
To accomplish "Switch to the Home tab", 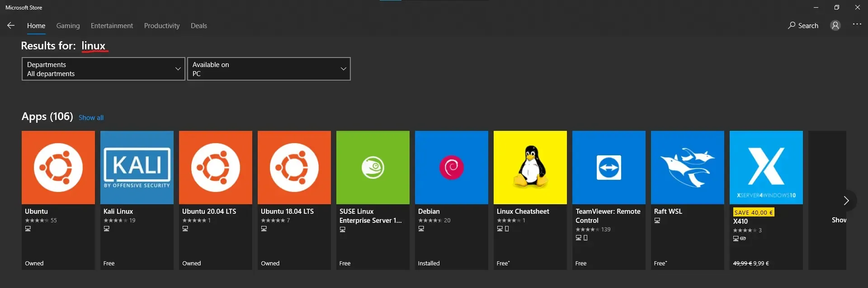I will click(36, 26).
